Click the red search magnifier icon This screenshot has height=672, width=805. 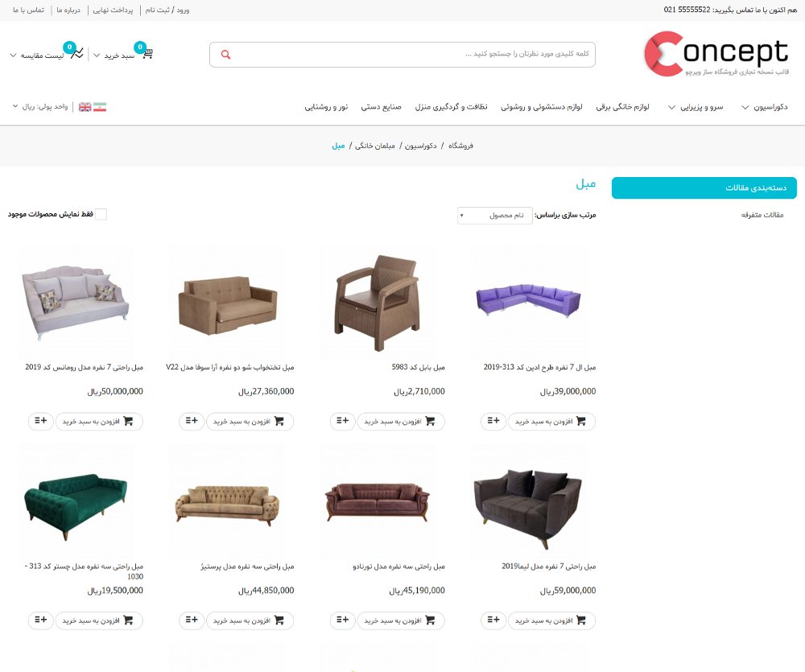pyautogui.click(x=225, y=55)
